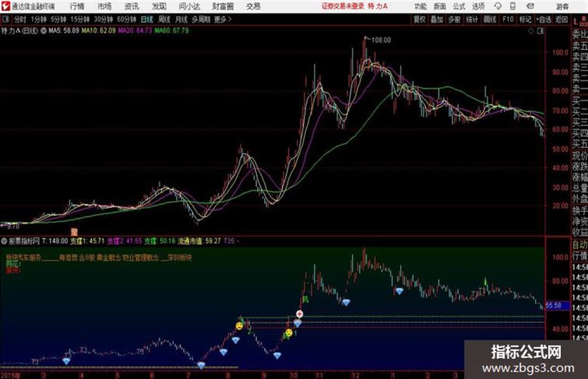Open the 问小达 menu
The image size is (588, 379).
tap(189, 6)
